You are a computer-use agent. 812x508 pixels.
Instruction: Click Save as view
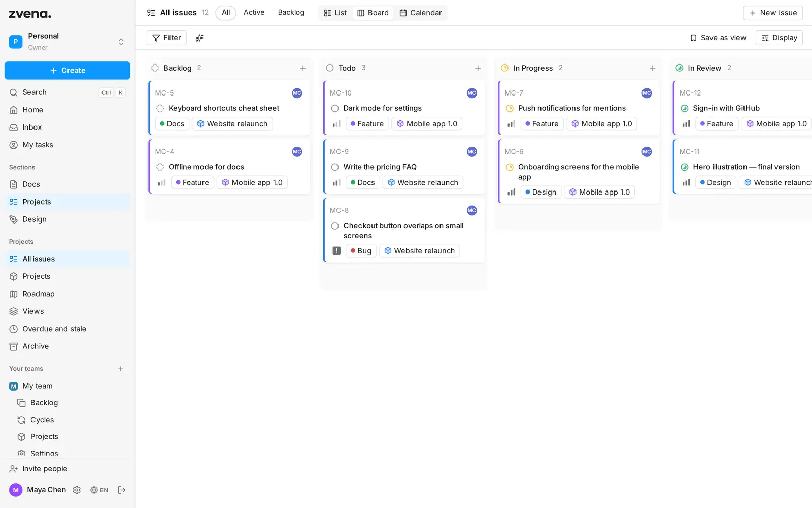tap(718, 38)
